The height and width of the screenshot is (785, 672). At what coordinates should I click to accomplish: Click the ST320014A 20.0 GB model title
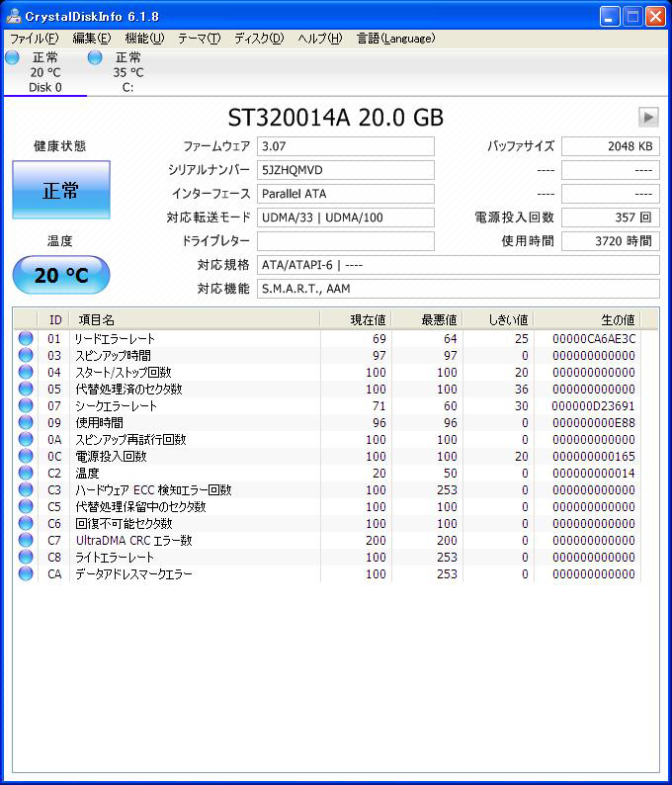coord(336,118)
